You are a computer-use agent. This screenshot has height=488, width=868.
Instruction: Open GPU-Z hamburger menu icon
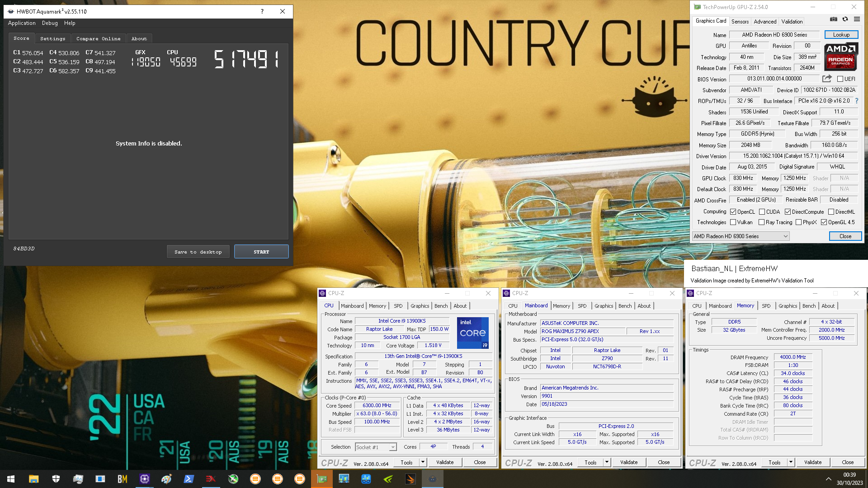[x=857, y=19]
